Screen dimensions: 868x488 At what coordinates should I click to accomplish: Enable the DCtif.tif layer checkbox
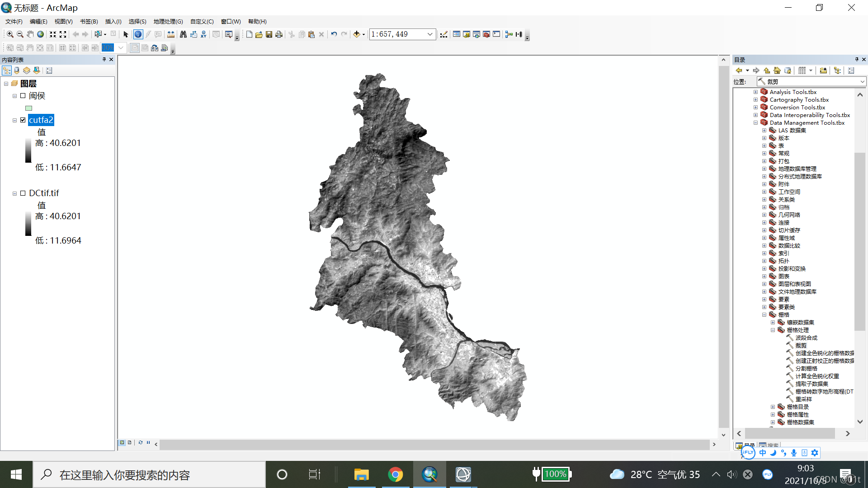coord(23,193)
